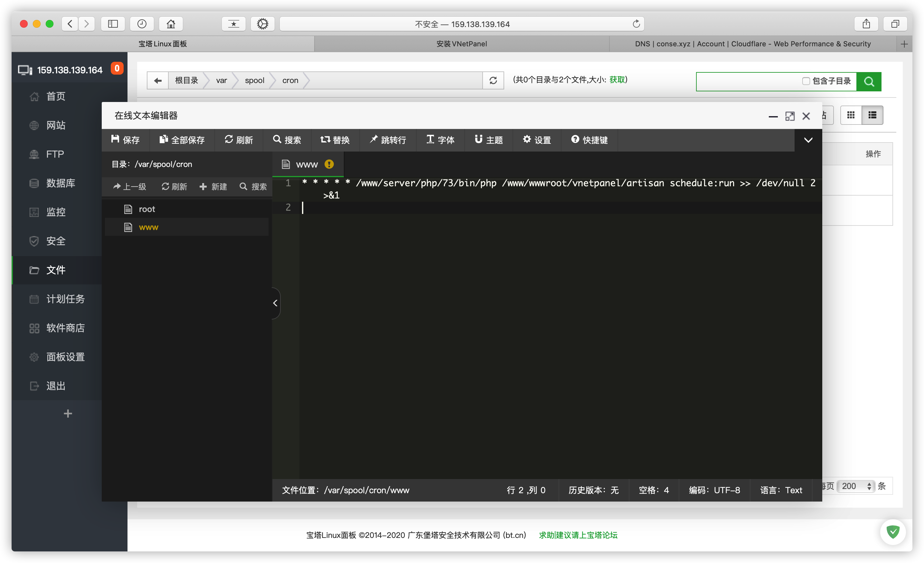Navigate to spool in the breadcrumb

(254, 80)
